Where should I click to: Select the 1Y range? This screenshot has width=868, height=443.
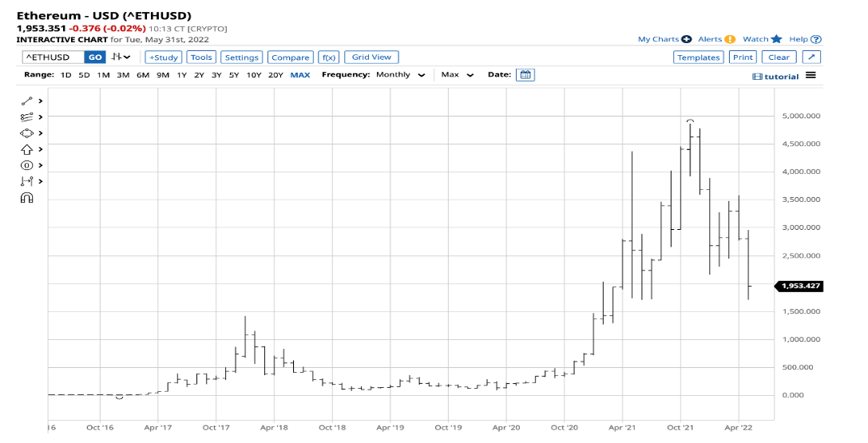click(181, 75)
